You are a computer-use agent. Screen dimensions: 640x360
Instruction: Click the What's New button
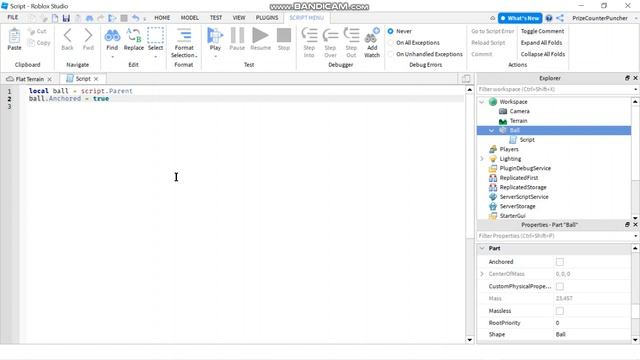point(520,18)
